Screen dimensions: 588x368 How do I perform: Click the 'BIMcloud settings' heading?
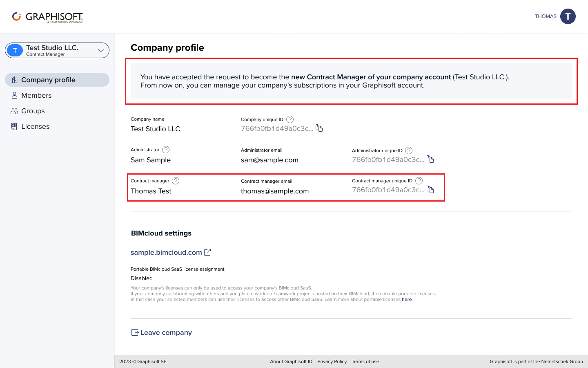pos(161,233)
